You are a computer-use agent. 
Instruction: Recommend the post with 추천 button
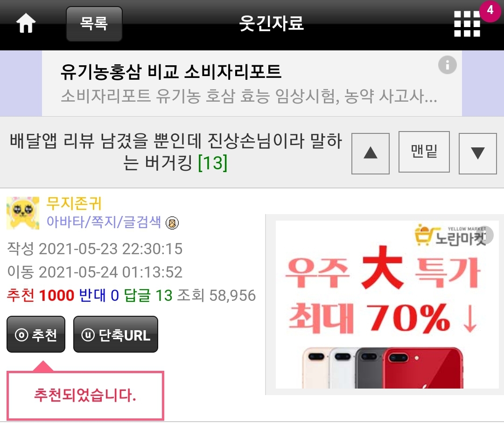pos(36,334)
